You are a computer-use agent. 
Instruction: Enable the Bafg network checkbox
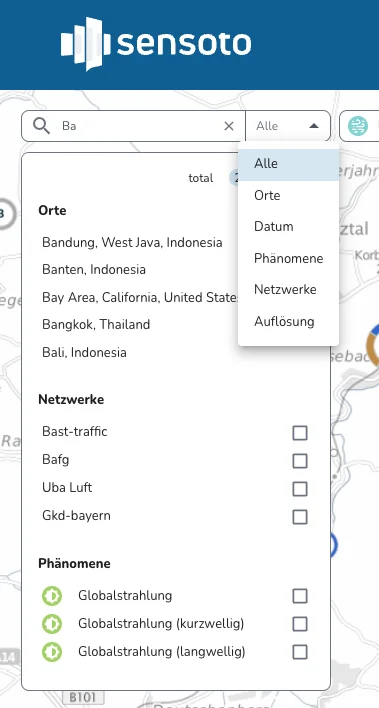300,461
